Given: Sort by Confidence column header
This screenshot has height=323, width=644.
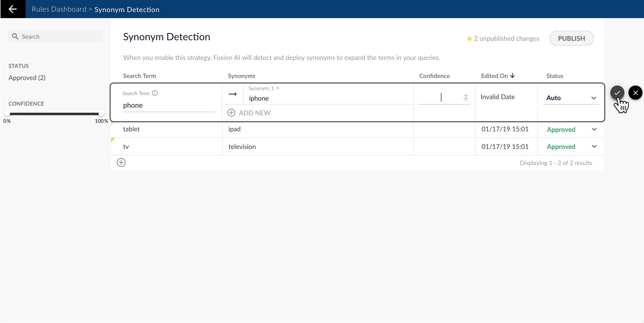Looking at the screenshot, I should tap(434, 76).
